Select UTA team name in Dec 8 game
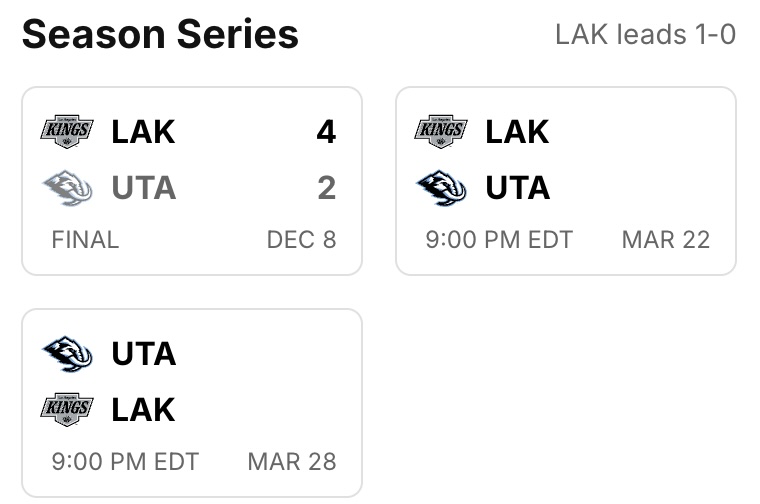The height and width of the screenshot is (504, 760). 143,187
